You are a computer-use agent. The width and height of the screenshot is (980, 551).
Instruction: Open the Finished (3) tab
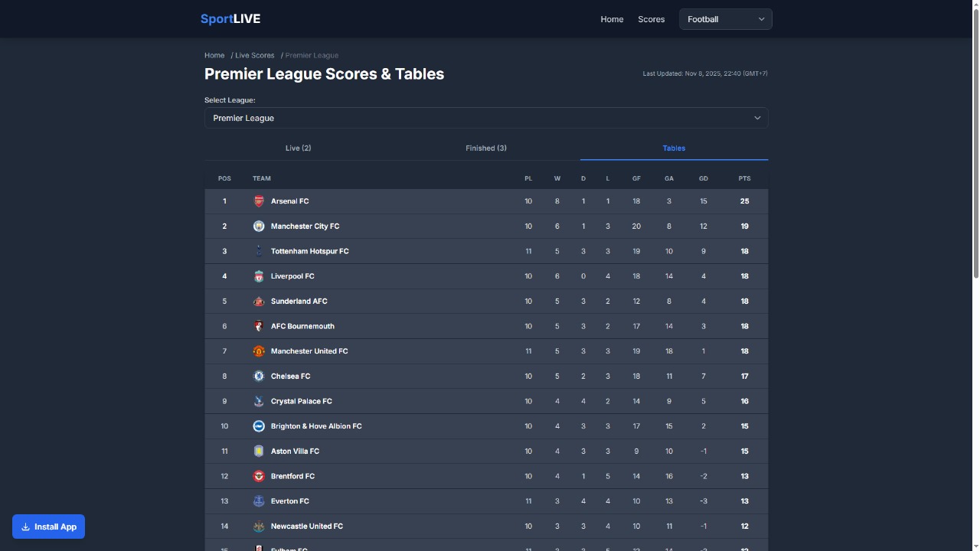(486, 148)
